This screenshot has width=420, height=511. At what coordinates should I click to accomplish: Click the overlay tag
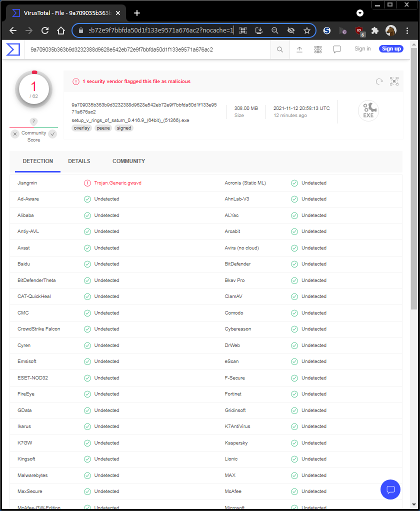81,128
